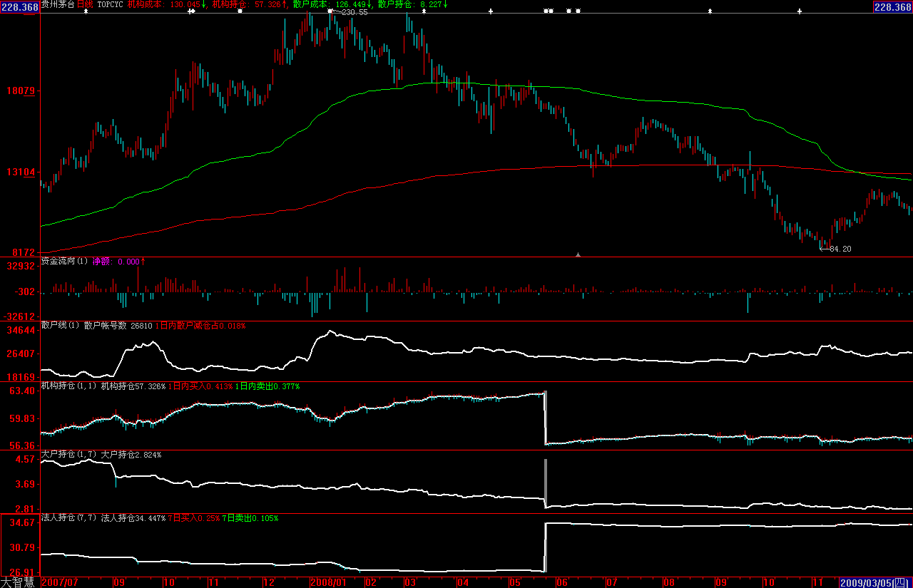Click the 2008/01 mark on the time axis
Viewport: 913px width, 588px height.
tap(328, 583)
